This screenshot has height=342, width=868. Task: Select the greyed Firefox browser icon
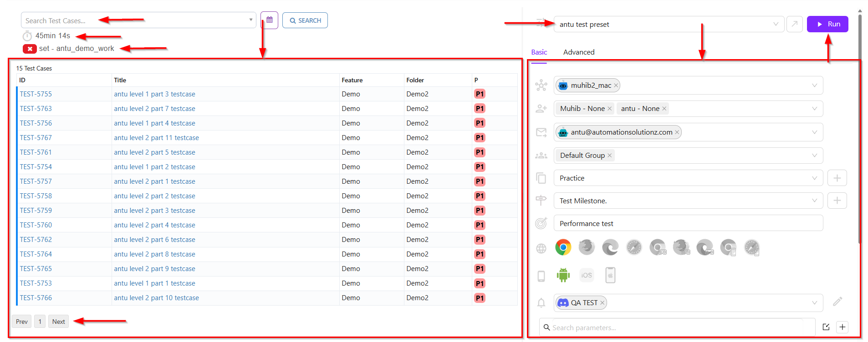coord(587,247)
